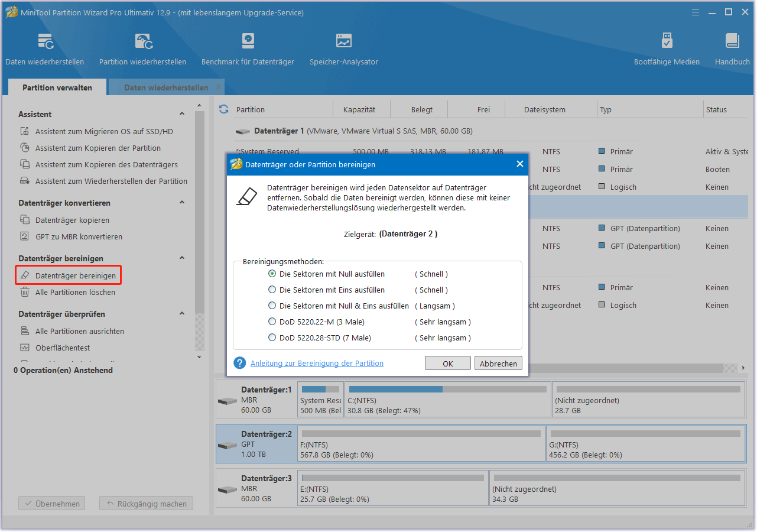Collapse the Datenträger überprüfen section
The height and width of the screenshot is (532, 757).
pos(182,314)
